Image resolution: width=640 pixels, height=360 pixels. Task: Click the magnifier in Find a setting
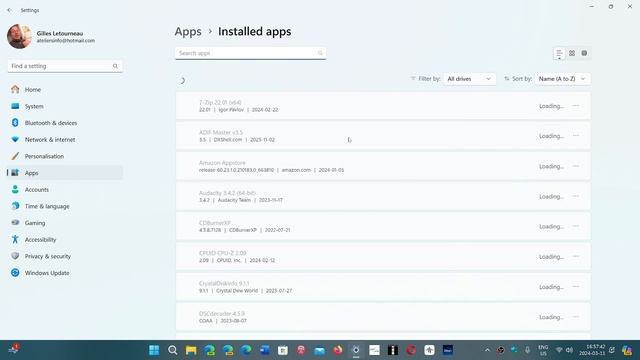point(116,66)
